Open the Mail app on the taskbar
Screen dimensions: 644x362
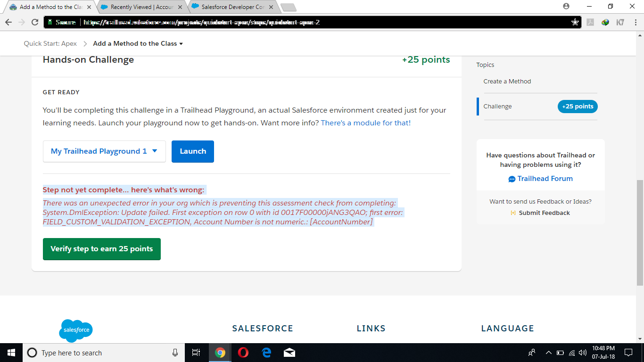[x=289, y=353]
